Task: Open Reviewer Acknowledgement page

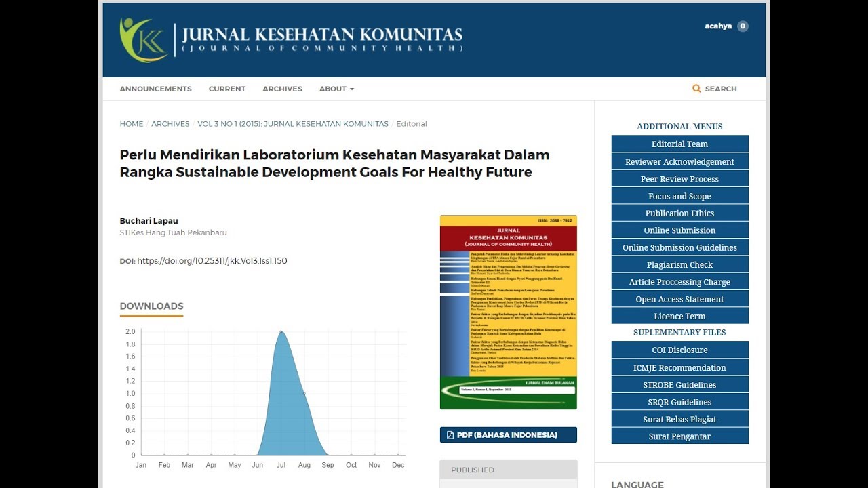Action: pyautogui.click(x=680, y=161)
